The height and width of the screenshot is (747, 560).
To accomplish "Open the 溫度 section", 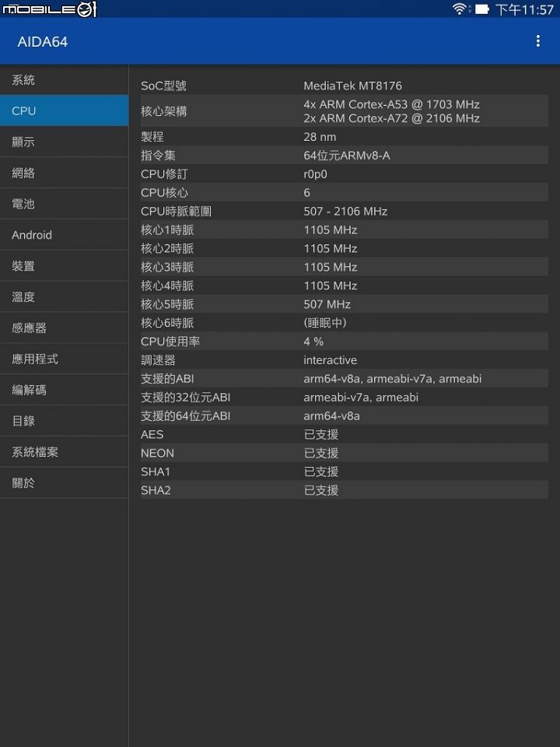I will (x=65, y=296).
